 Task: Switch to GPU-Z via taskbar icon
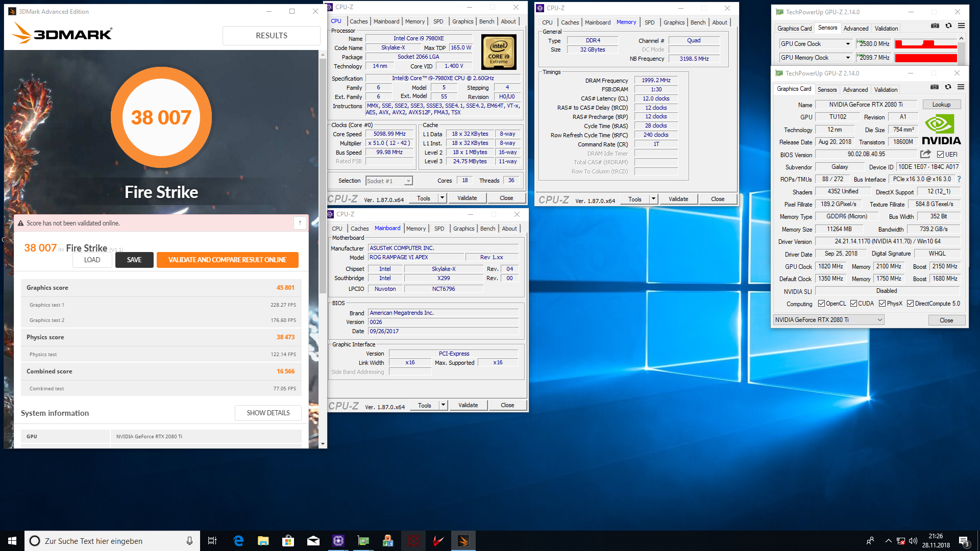coord(363,541)
